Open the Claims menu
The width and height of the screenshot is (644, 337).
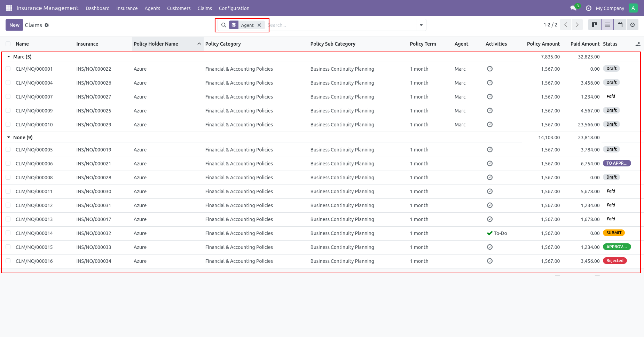205,8
